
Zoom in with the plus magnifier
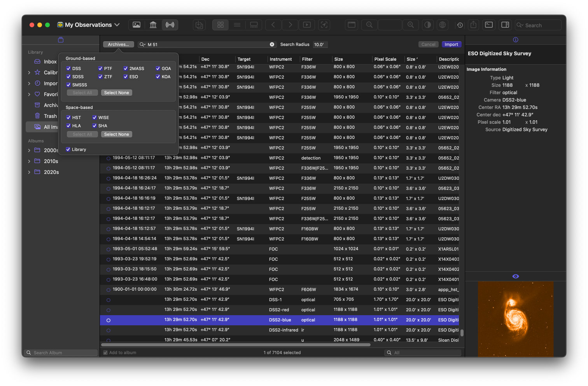[411, 25]
